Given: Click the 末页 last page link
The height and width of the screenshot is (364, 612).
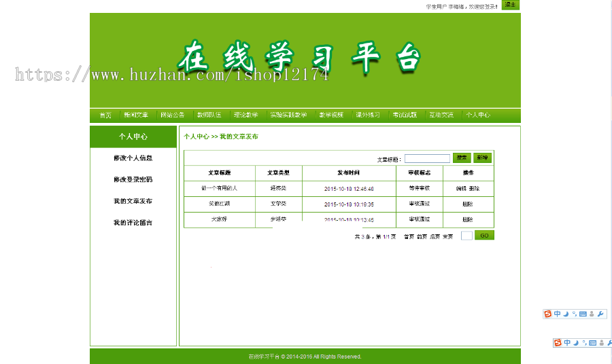Looking at the screenshot, I should pyautogui.click(x=447, y=236).
